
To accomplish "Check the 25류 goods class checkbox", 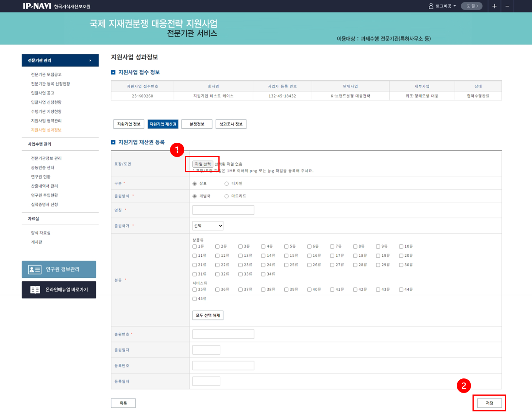I will (286, 265).
